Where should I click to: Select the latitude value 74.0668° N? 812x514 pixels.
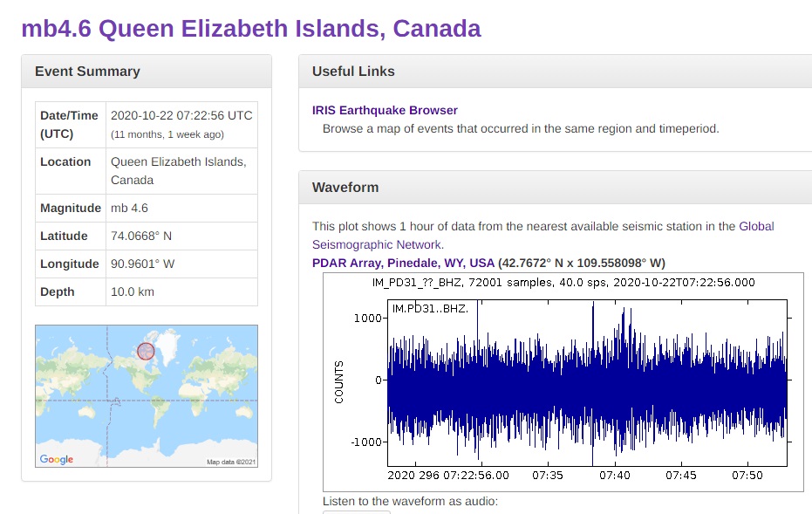coord(141,236)
